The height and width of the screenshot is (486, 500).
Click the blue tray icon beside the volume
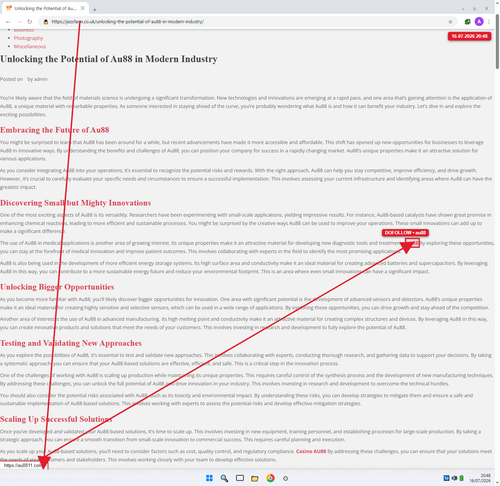point(446,478)
